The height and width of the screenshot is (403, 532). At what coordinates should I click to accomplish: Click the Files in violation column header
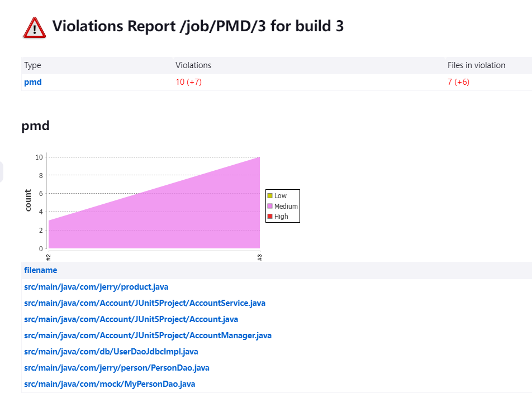(x=476, y=65)
